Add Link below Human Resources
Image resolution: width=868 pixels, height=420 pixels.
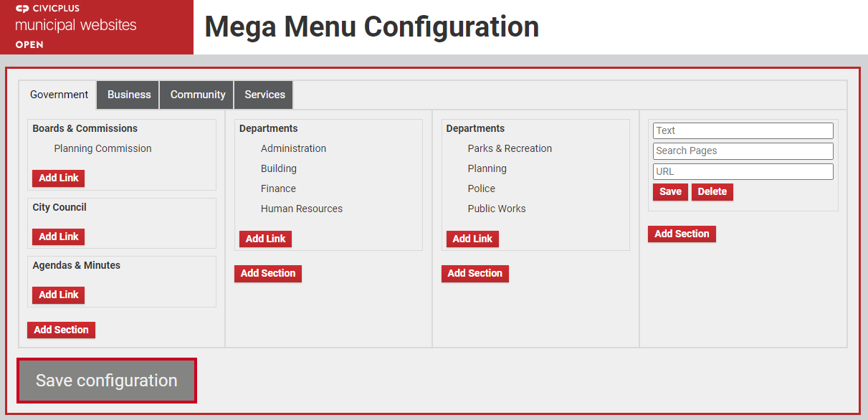tap(265, 239)
